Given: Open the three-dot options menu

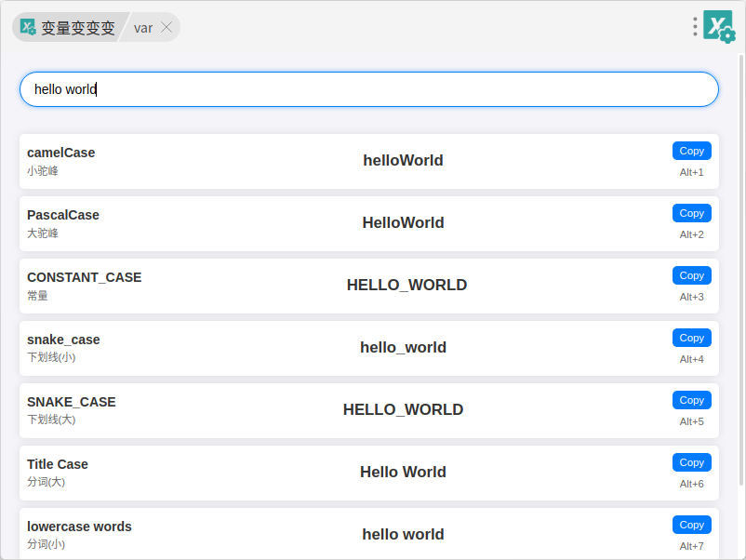Looking at the screenshot, I should [x=695, y=27].
